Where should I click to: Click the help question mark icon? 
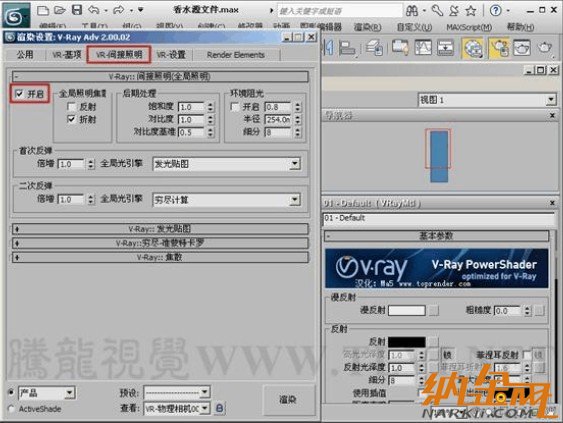tap(495, 10)
